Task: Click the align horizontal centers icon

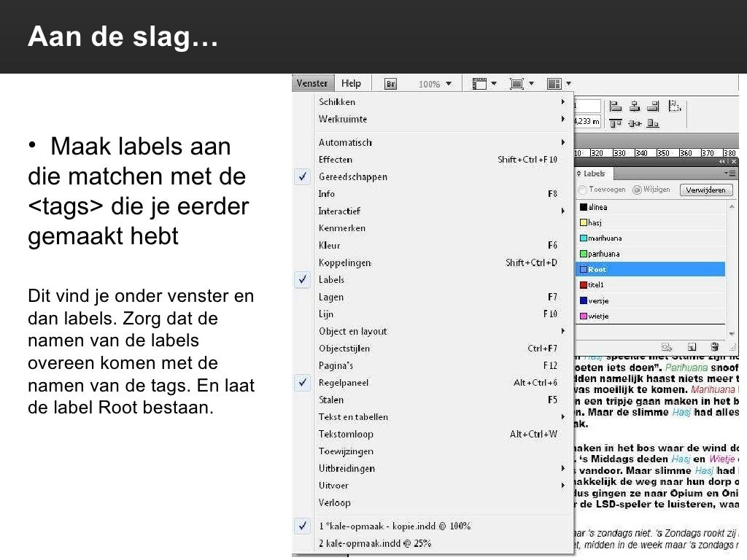Action: [x=635, y=106]
